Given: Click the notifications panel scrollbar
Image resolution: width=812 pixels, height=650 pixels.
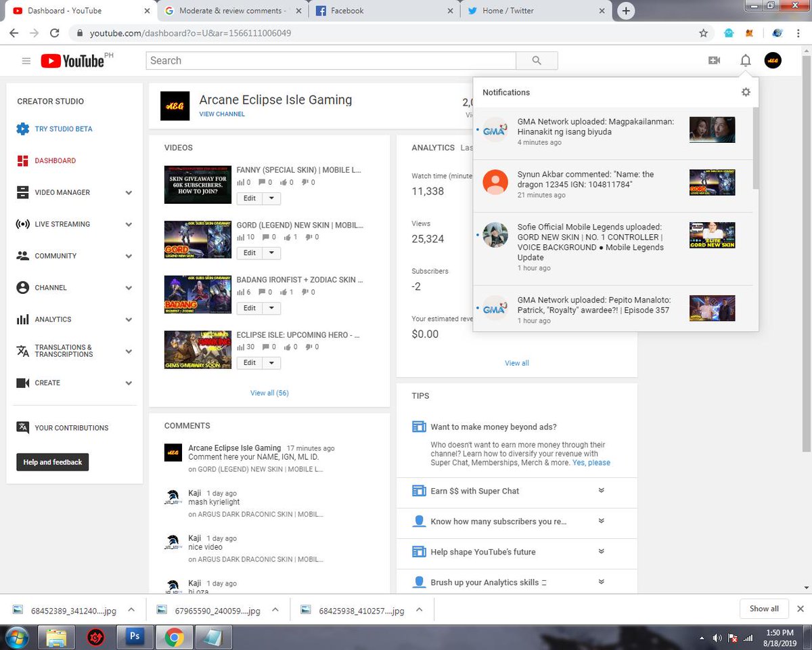Looking at the screenshot, I should (755, 148).
